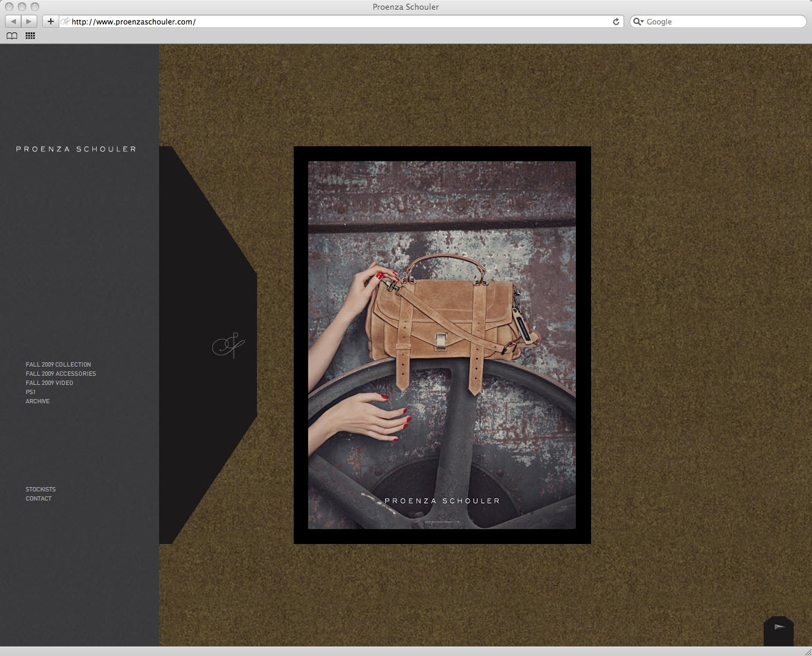Click the browser Forward arrow button
812x656 pixels.
pos(29,21)
